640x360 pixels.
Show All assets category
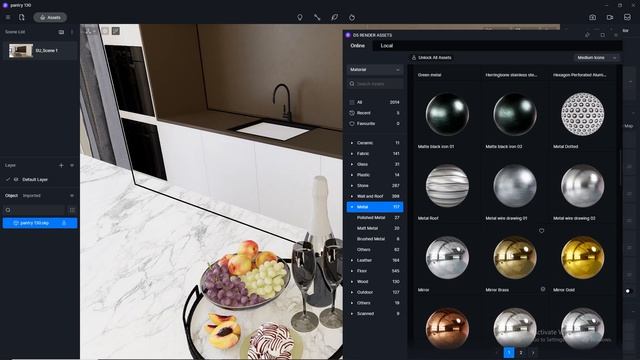[375, 102]
